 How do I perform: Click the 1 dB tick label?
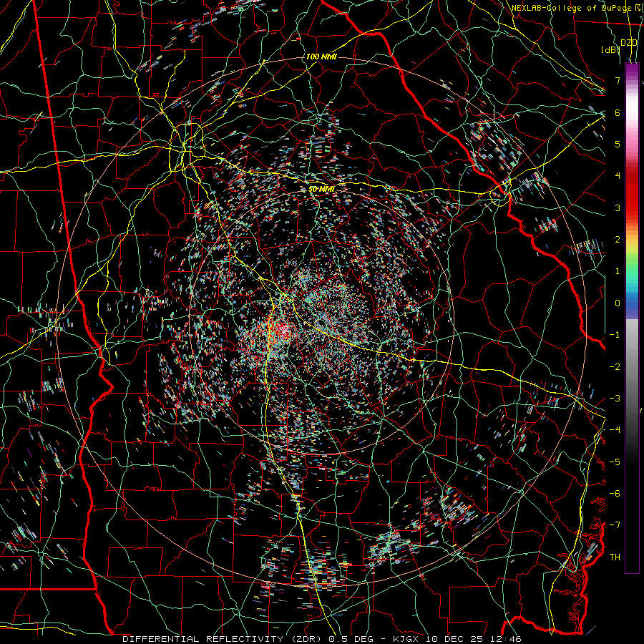coord(618,271)
